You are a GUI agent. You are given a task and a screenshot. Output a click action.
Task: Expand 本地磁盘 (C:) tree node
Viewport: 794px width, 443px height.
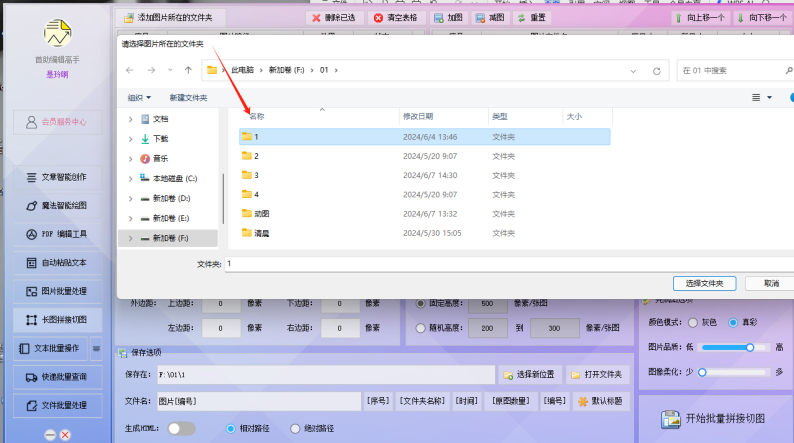click(x=131, y=179)
